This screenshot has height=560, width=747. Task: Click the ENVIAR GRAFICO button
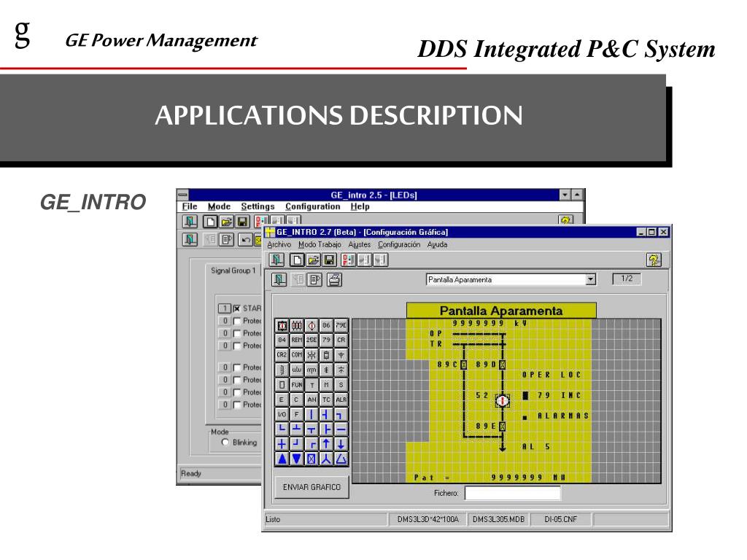point(312,487)
